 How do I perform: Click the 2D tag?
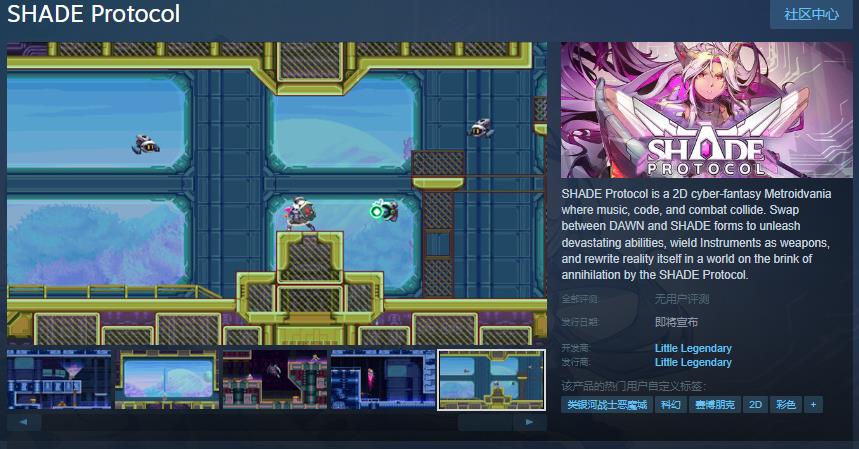pos(755,405)
